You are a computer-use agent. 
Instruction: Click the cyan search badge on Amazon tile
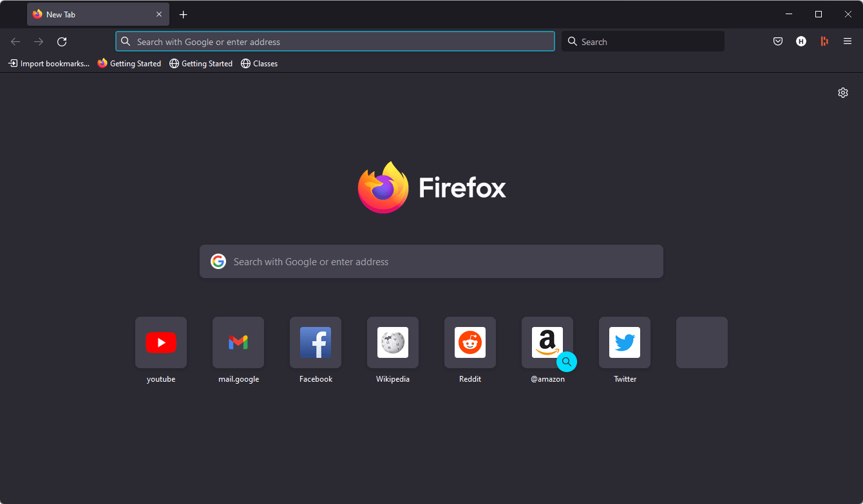[x=567, y=362]
